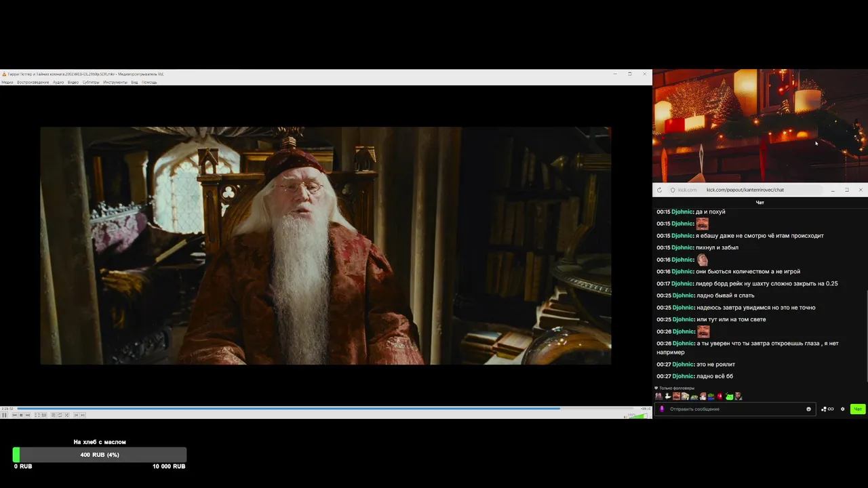Open the Помощь menu
The height and width of the screenshot is (488, 868).
[149, 82]
